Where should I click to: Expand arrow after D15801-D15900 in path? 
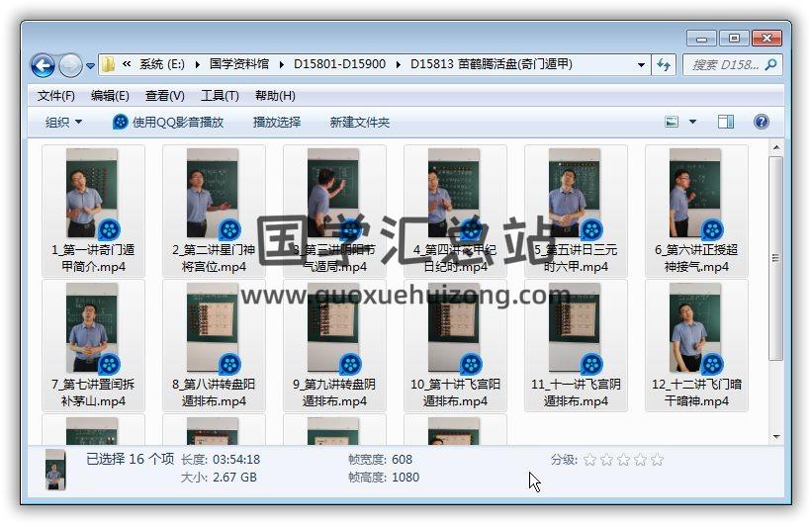pos(398,64)
